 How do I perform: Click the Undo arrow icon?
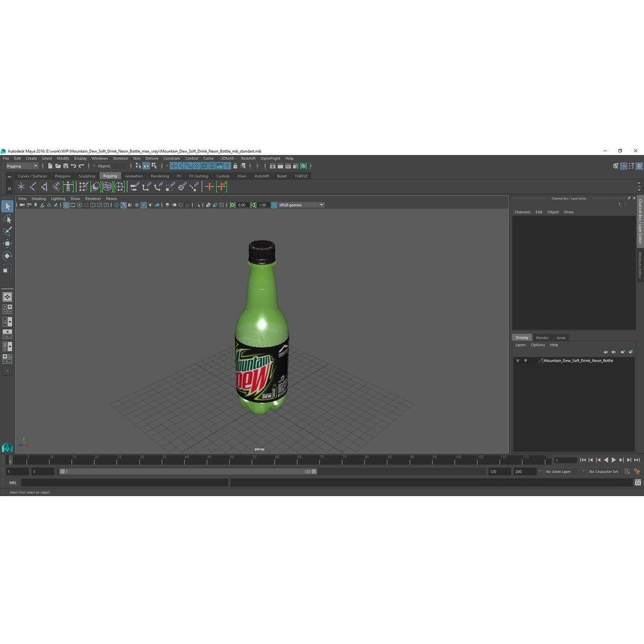73,166
